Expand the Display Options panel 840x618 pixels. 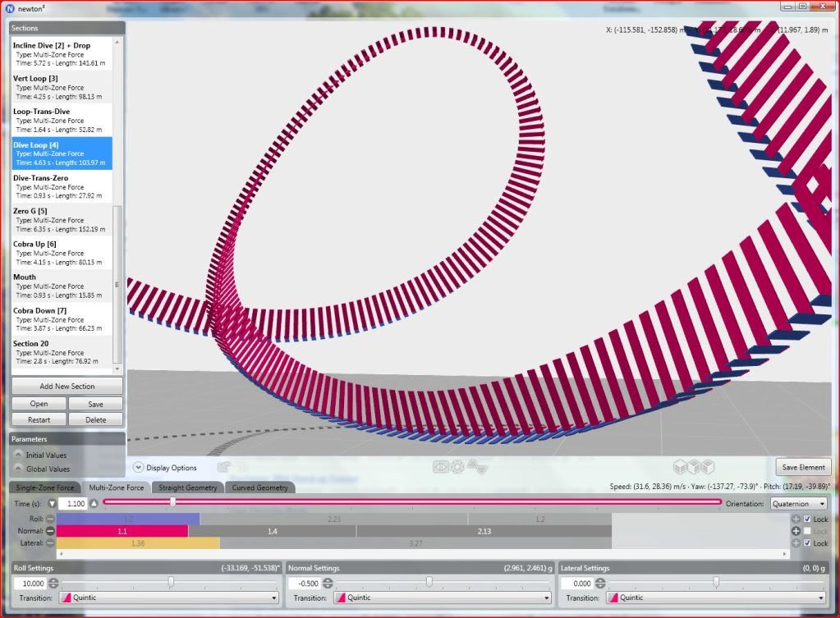pyautogui.click(x=138, y=467)
